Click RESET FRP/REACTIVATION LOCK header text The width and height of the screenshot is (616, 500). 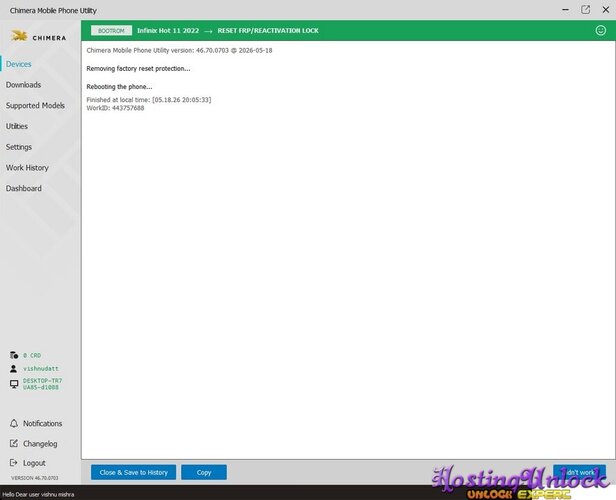268,31
